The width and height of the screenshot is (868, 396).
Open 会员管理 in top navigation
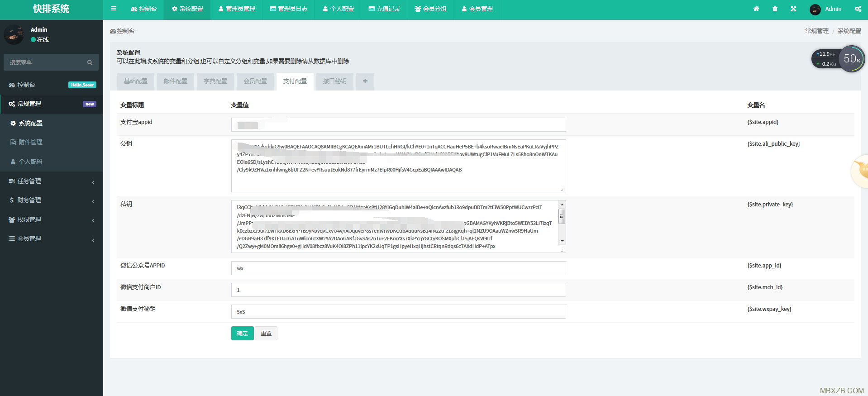click(x=477, y=9)
